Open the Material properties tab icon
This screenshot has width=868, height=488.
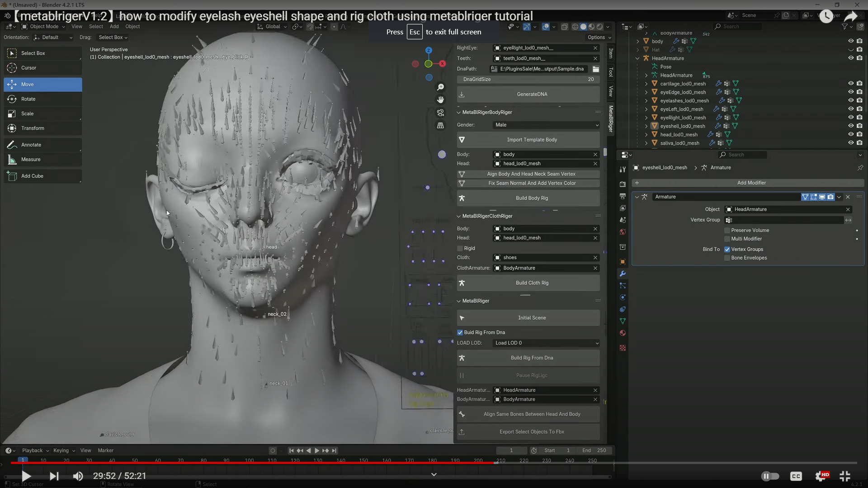click(623, 333)
